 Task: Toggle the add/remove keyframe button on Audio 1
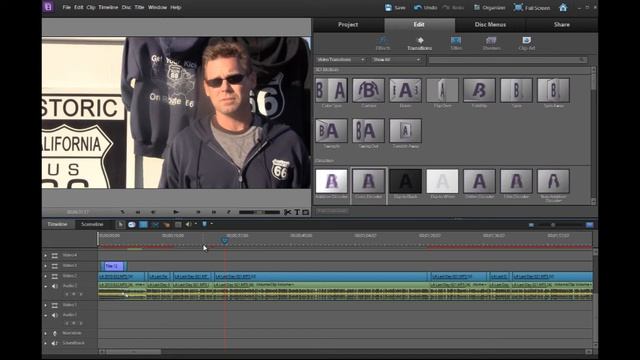pyautogui.click(x=74, y=323)
